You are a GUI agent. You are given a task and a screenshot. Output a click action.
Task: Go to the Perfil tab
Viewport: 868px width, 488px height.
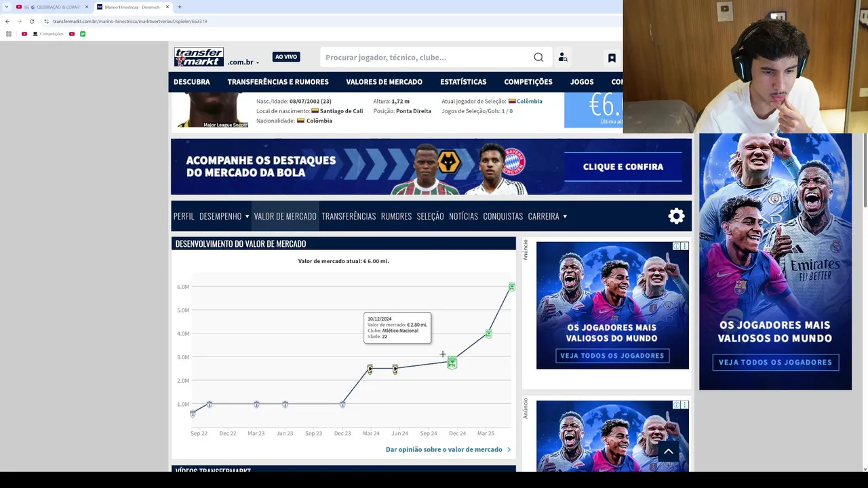tap(184, 216)
